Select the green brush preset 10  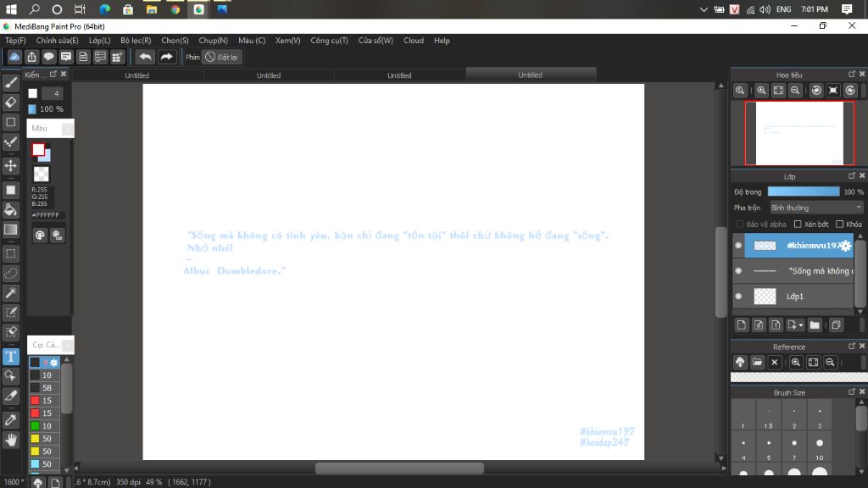[x=44, y=426]
